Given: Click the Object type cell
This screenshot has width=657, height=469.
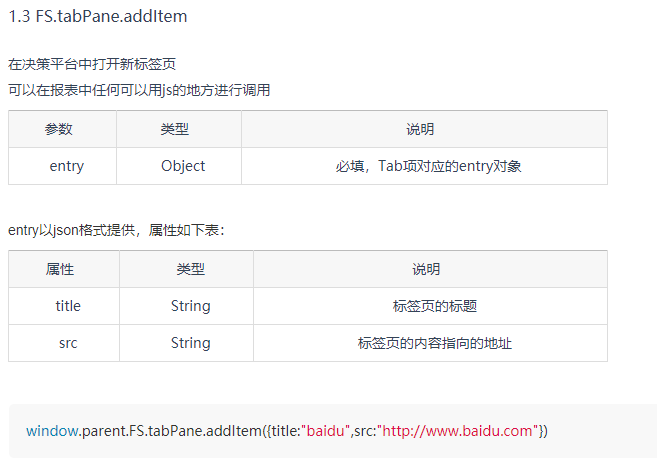Looking at the screenshot, I should pos(179,166).
